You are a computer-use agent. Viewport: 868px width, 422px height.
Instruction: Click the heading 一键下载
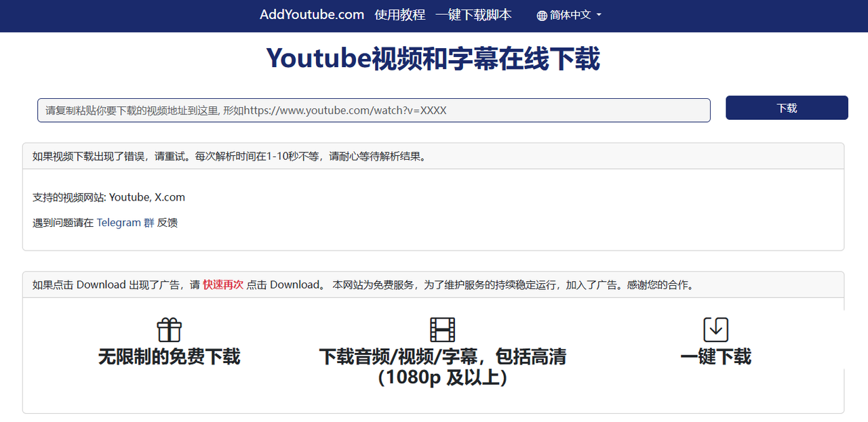coord(716,357)
